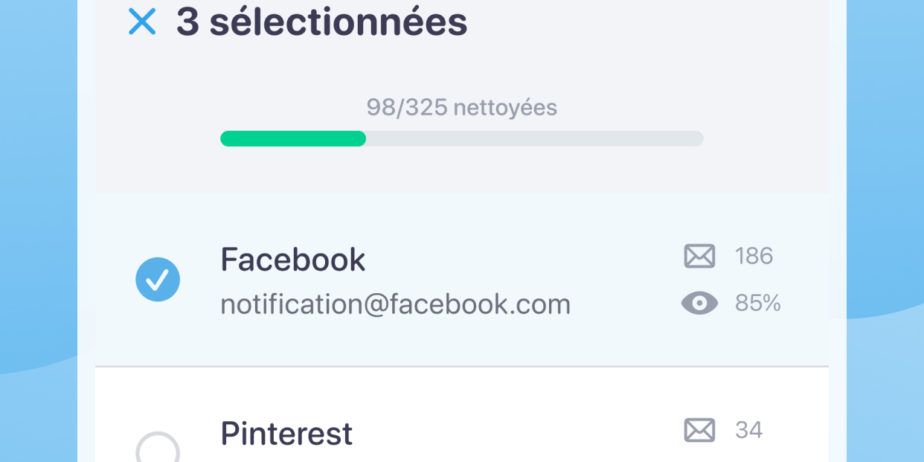Click the 3 sélectionnées header title
The height and width of the screenshot is (462, 924).
click(x=322, y=22)
